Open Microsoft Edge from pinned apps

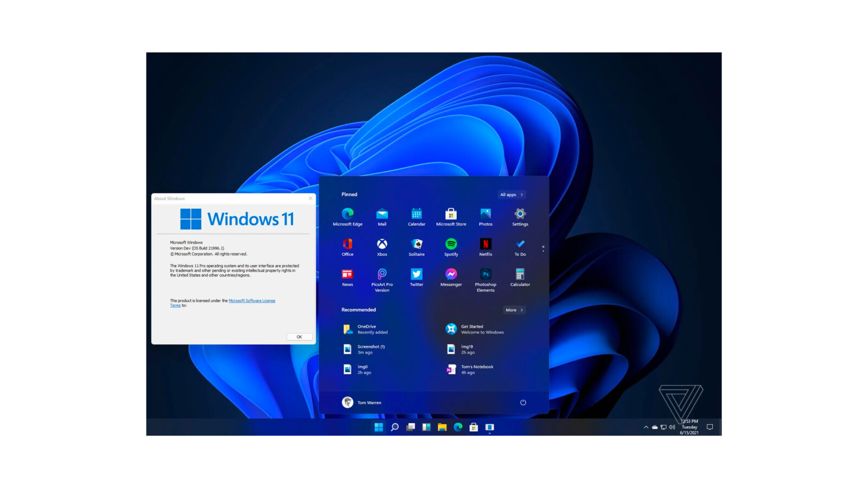pyautogui.click(x=347, y=217)
